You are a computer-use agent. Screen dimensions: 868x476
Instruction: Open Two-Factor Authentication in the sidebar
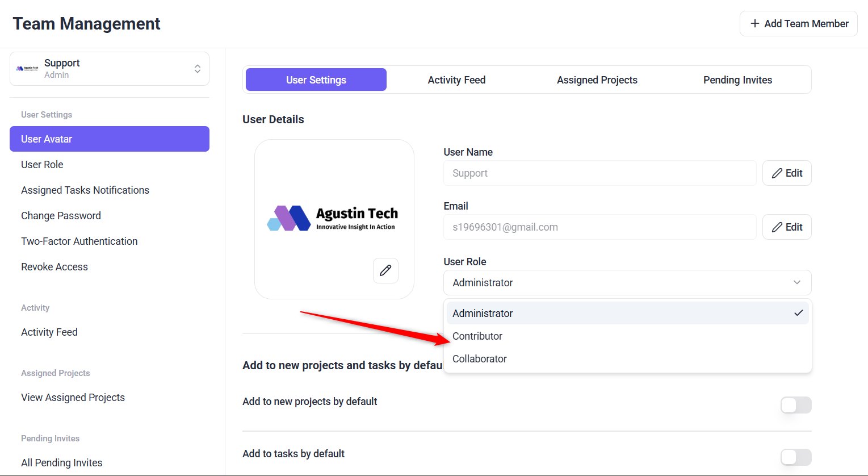(79, 241)
